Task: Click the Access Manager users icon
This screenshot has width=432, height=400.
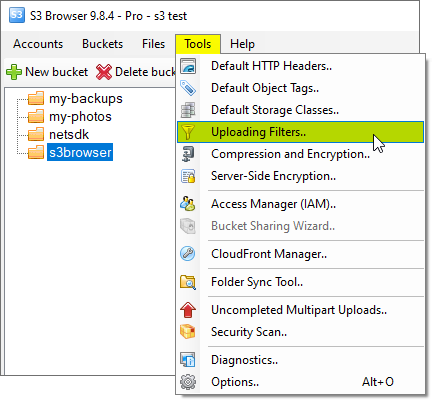Action: [188, 204]
